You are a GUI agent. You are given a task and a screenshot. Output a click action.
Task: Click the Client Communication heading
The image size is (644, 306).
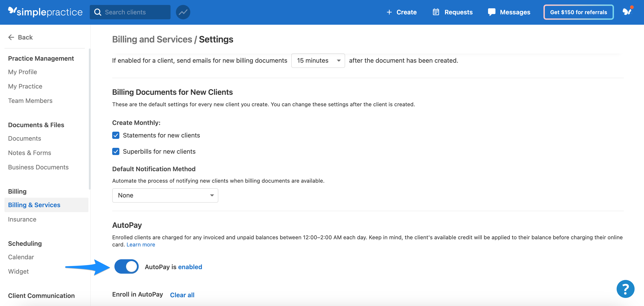point(42,296)
